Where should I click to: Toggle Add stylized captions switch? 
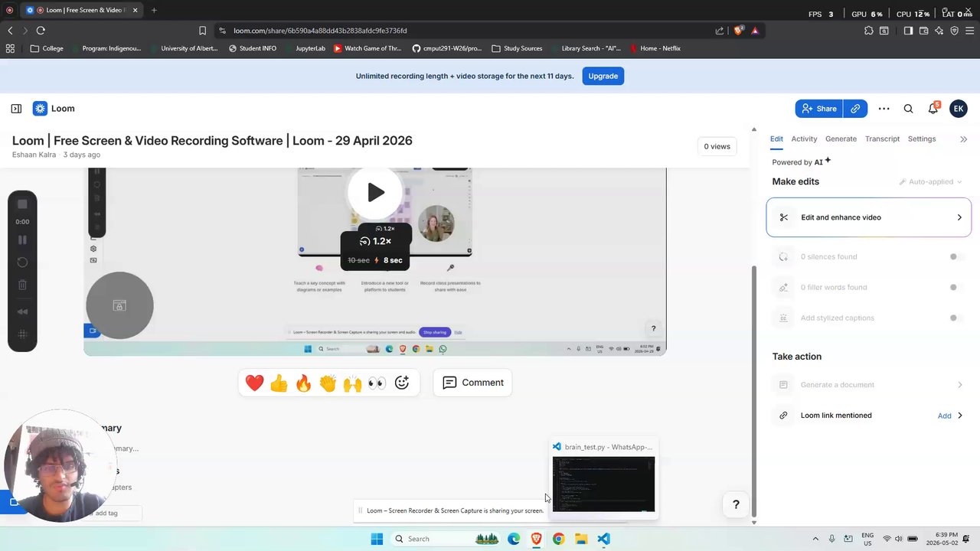(x=954, y=318)
